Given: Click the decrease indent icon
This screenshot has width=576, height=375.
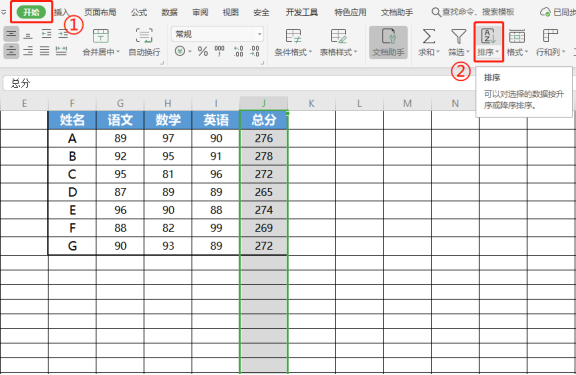Looking at the screenshot, I should coord(46,34).
